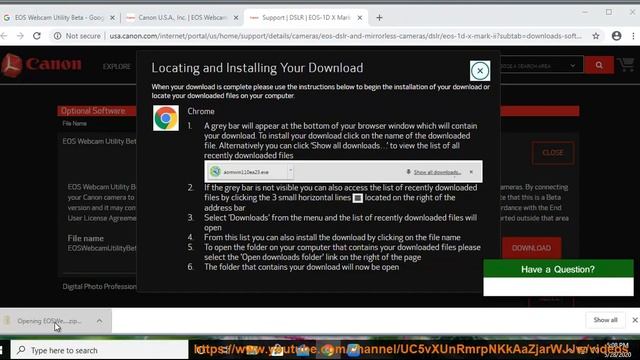Click the Chrome logo in dialog
This screenshot has width=640, height=360.
(166, 118)
